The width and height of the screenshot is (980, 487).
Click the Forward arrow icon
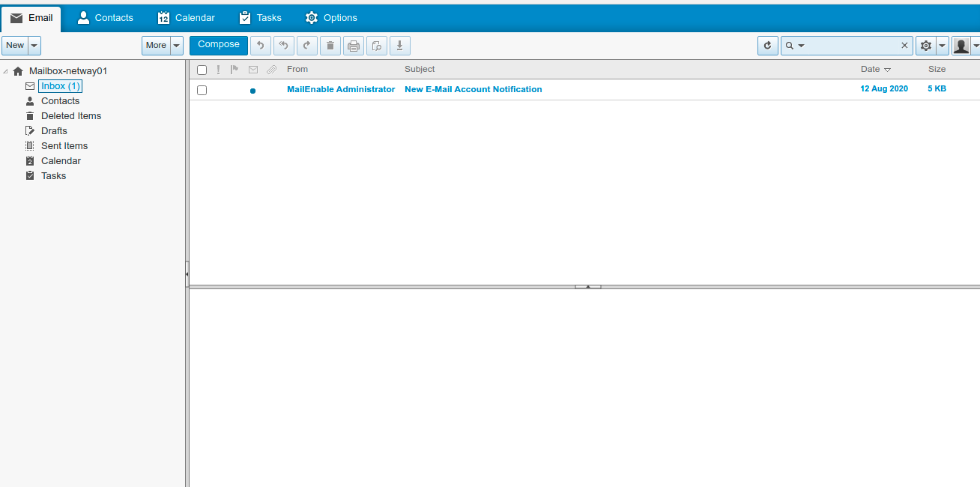[x=306, y=46]
